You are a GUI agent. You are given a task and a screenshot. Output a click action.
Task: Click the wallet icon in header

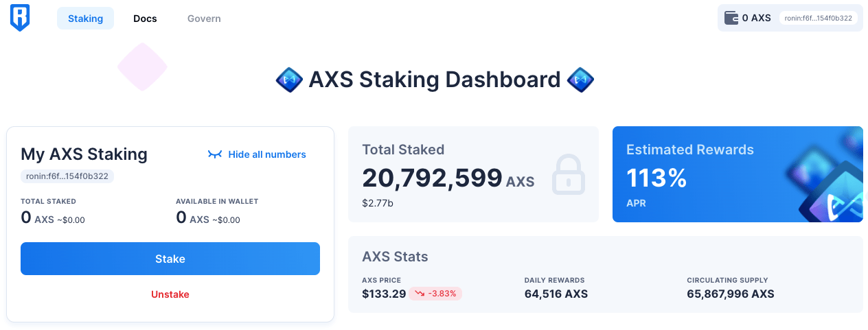[731, 18]
